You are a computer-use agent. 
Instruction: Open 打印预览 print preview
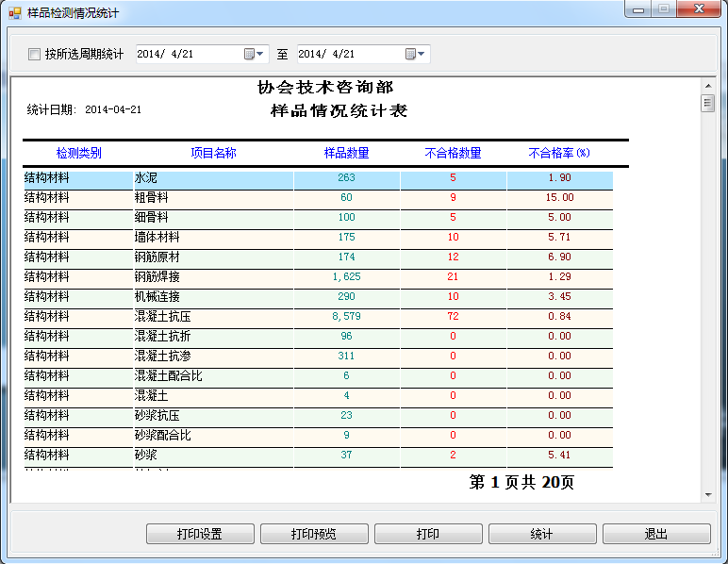coord(314,534)
